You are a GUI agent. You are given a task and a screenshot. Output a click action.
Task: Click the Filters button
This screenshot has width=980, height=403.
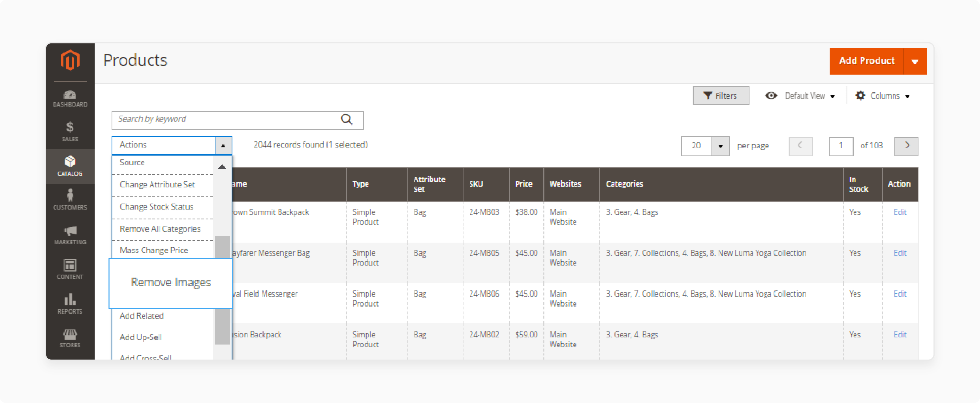pos(721,96)
